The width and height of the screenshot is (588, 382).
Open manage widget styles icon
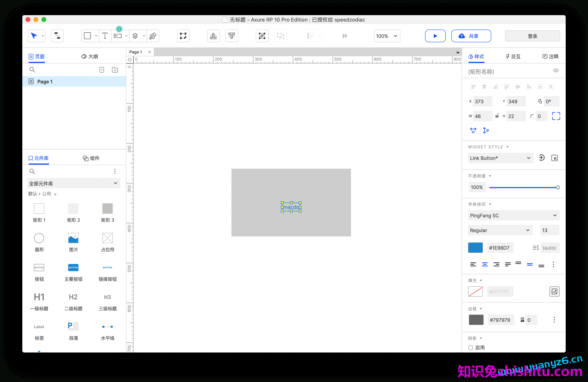554,158
